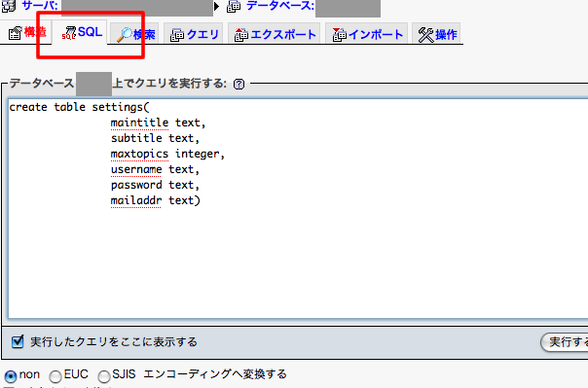Image resolution: width=588 pixels, height=388 pixels.
Task: Click the word 'username' in the query
Action: tap(136, 169)
